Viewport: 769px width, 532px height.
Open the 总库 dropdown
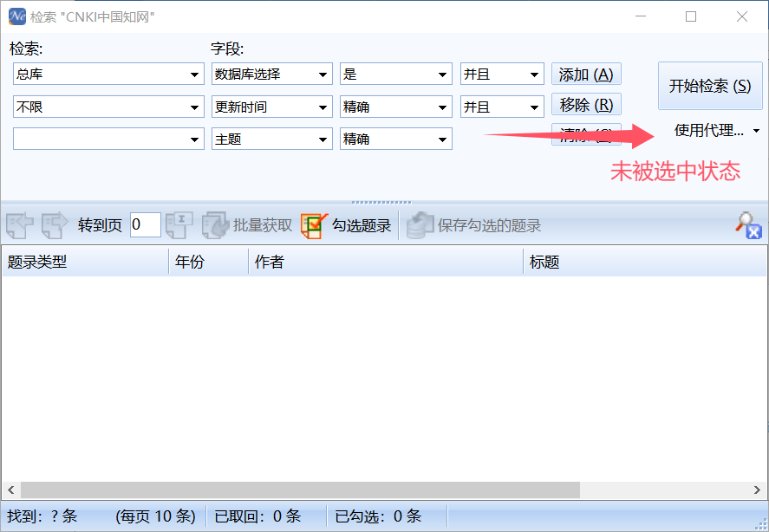(194, 75)
